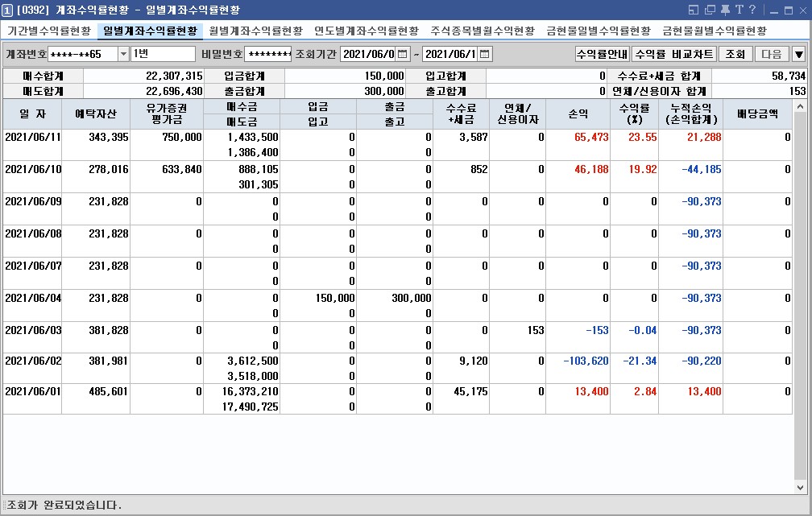Click the password input field
Viewport: 812px width, 516px height.
point(267,54)
